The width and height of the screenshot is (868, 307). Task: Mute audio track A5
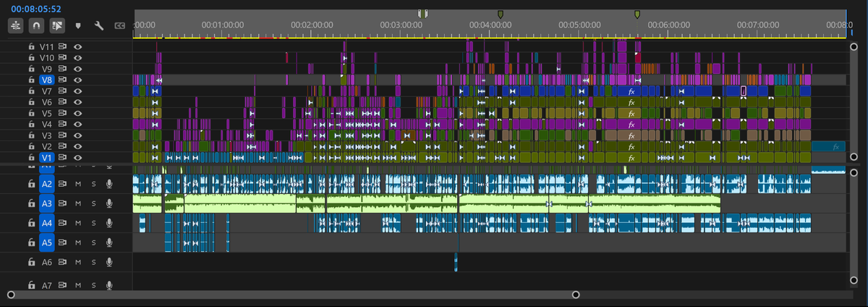tap(78, 243)
